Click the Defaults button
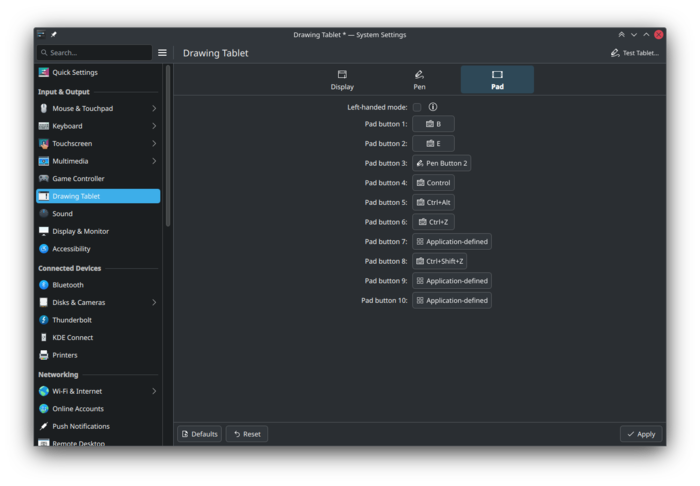Viewport: 700px width, 486px height. (199, 434)
